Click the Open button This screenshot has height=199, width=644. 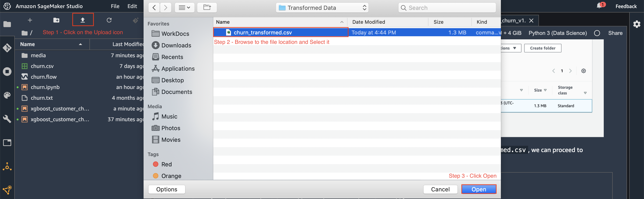click(x=479, y=189)
